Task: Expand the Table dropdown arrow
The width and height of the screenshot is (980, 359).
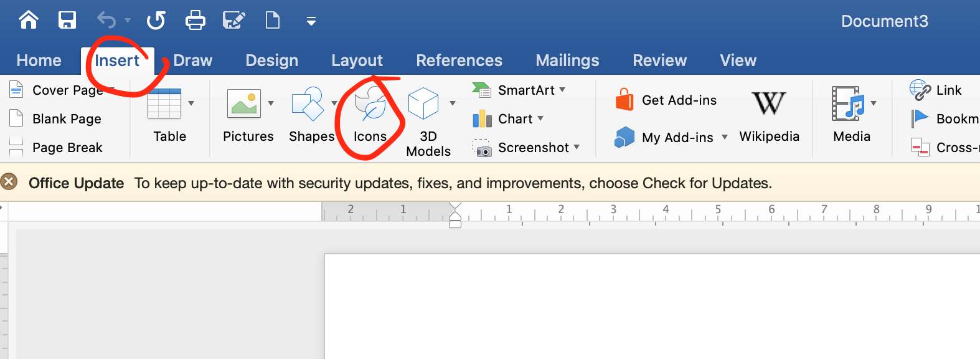Action: 191,103
